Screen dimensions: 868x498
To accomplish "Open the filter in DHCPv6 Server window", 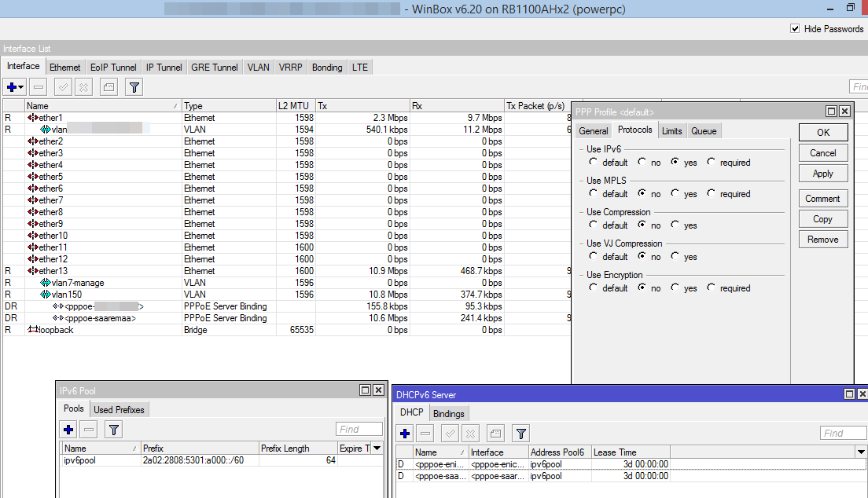I will (x=521, y=434).
